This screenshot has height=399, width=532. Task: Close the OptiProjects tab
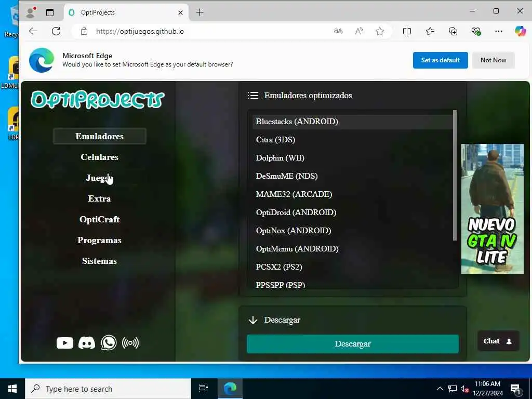[x=180, y=12]
